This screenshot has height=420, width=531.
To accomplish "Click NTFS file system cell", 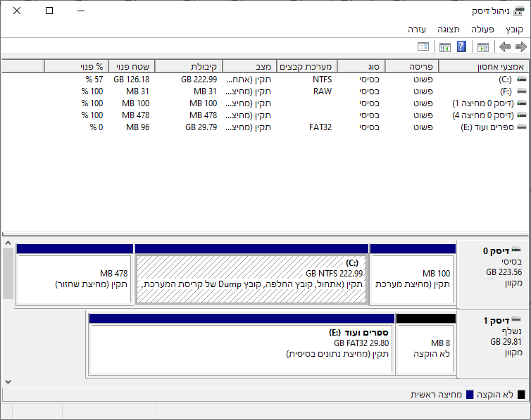I will point(322,79).
